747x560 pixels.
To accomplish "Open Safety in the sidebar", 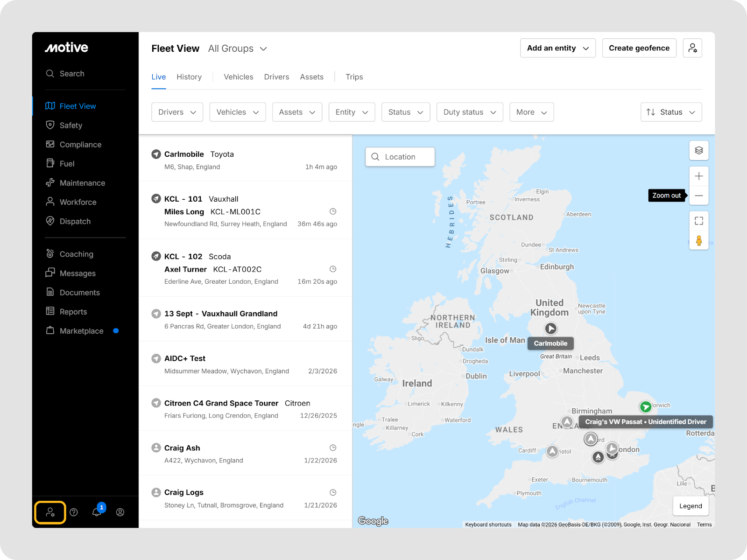I will coord(71,126).
